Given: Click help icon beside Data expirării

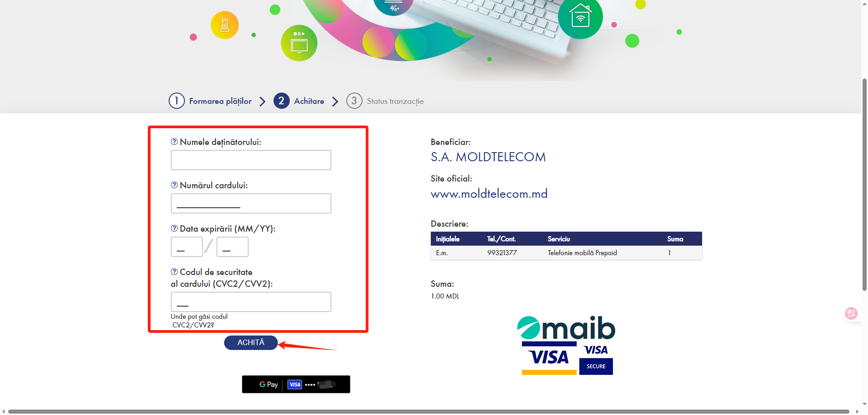Looking at the screenshot, I should [174, 228].
